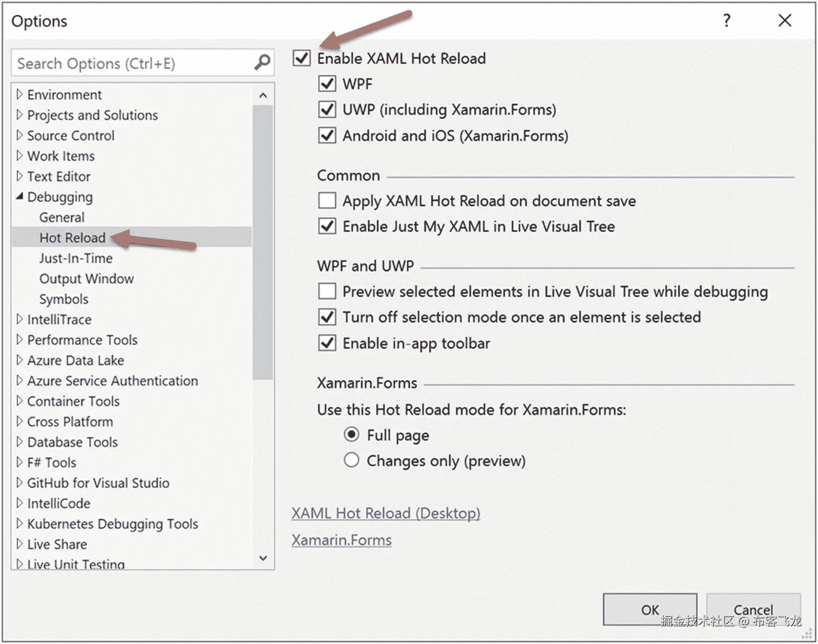The height and width of the screenshot is (644, 818).
Task: Toggle Enable XAML Hot Reload checkbox
Action: point(302,58)
